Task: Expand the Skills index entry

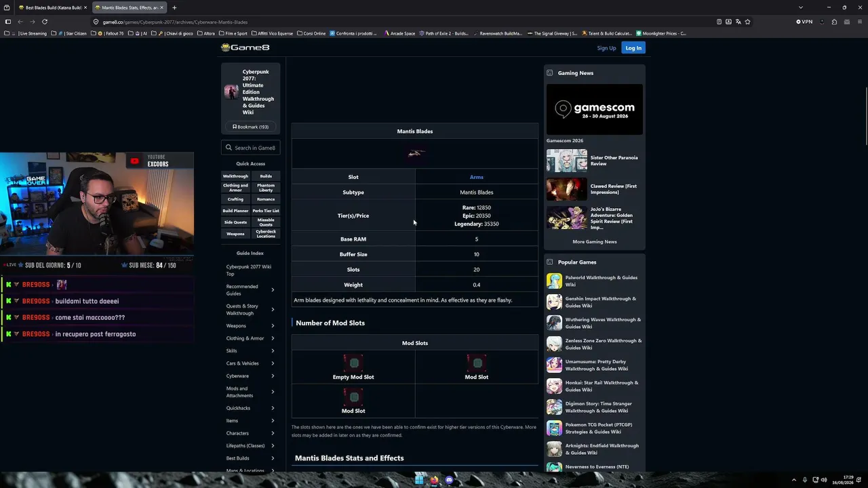Action: pyautogui.click(x=273, y=351)
